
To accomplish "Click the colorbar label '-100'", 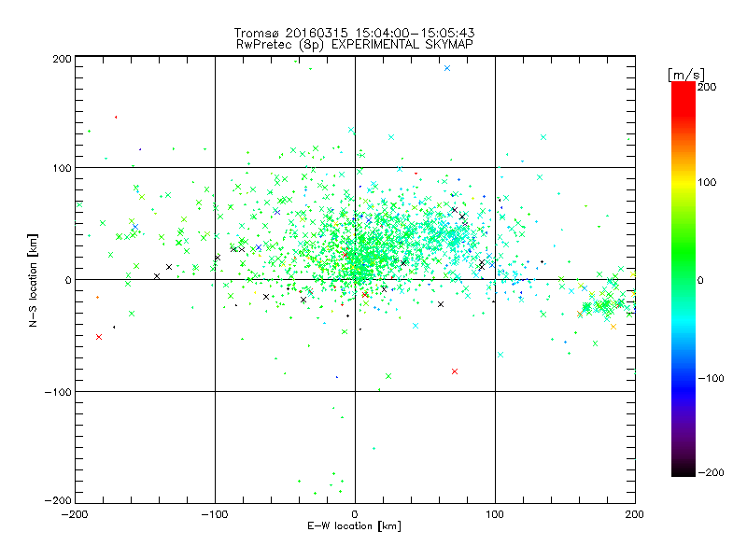I will point(711,379).
